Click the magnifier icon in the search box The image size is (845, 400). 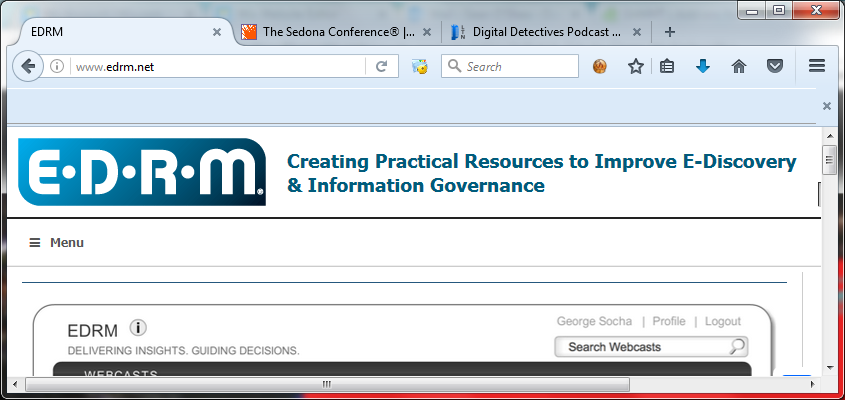[454, 66]
